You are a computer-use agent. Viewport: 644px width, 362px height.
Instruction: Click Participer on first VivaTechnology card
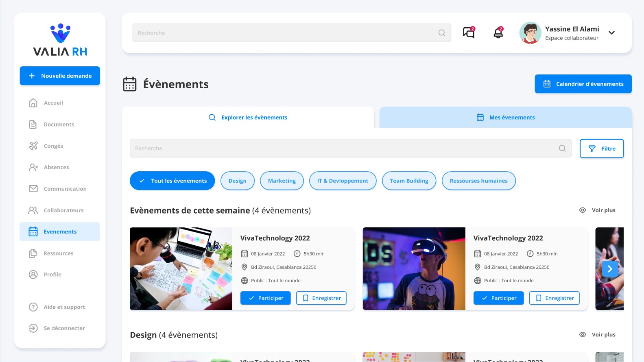click(x=265, y=298)
